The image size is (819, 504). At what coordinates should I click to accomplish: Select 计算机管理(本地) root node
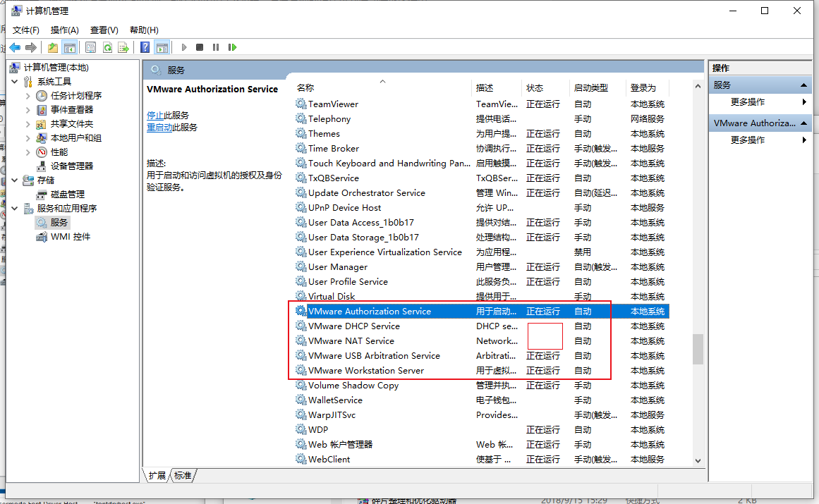(x=56, y=67)
